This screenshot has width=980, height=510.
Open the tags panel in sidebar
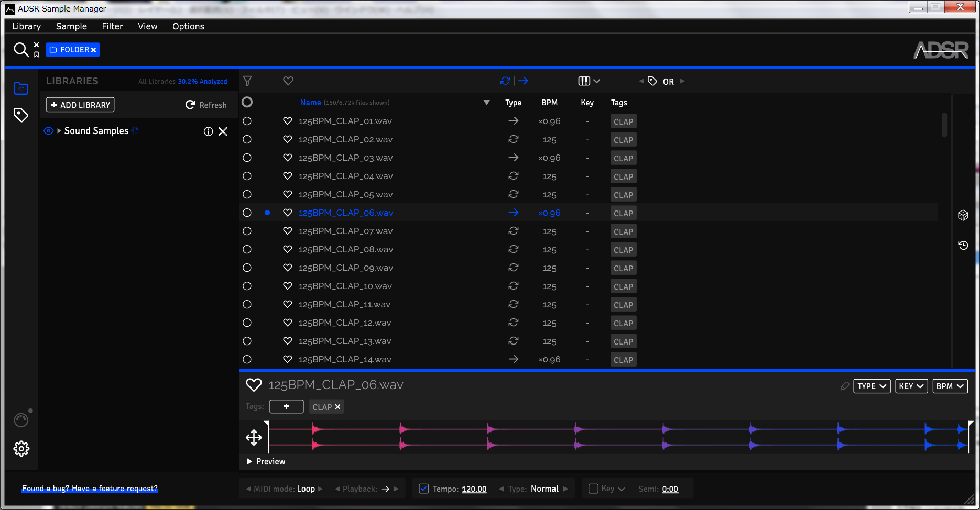(x=21, y=115)
